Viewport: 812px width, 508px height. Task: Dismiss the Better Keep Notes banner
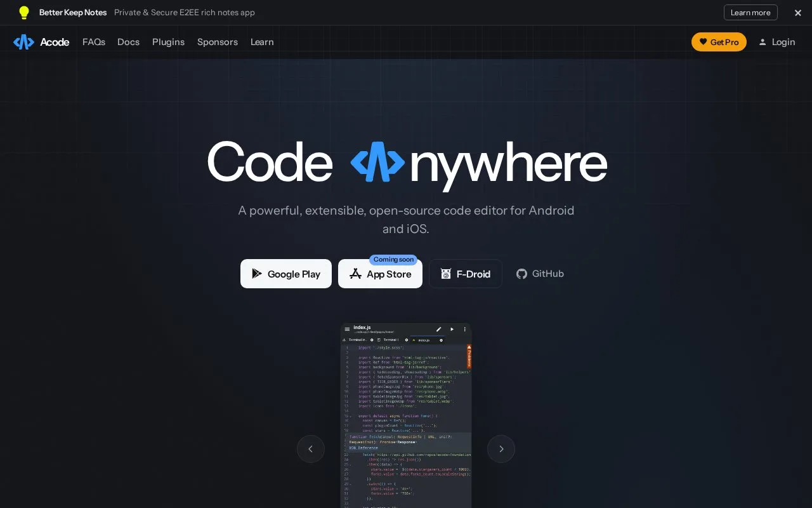tap(798, 13)
